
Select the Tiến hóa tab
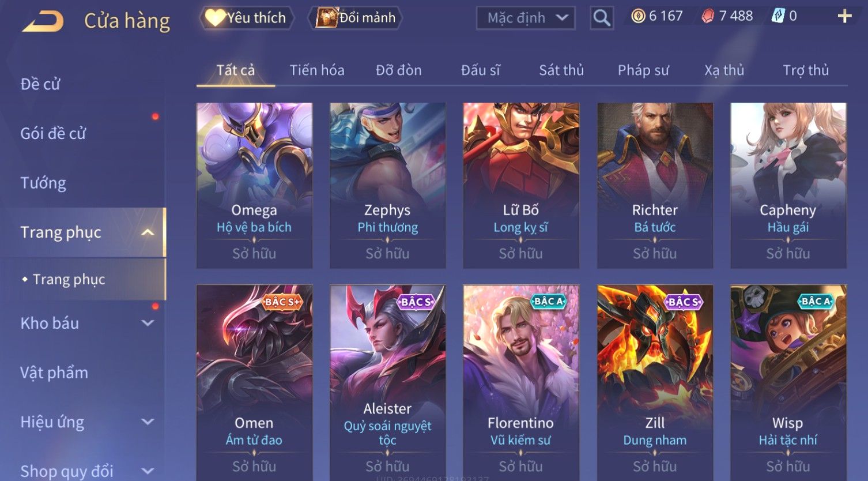tap(317, 70)
